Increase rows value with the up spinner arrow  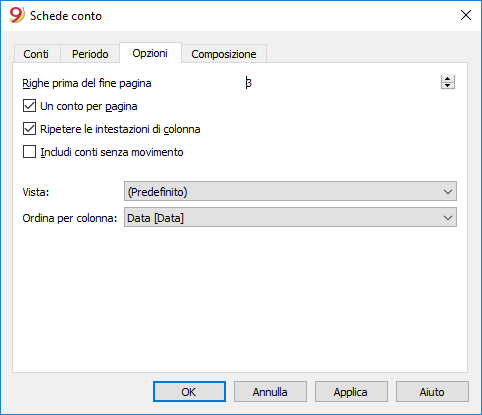click(448, 79)
